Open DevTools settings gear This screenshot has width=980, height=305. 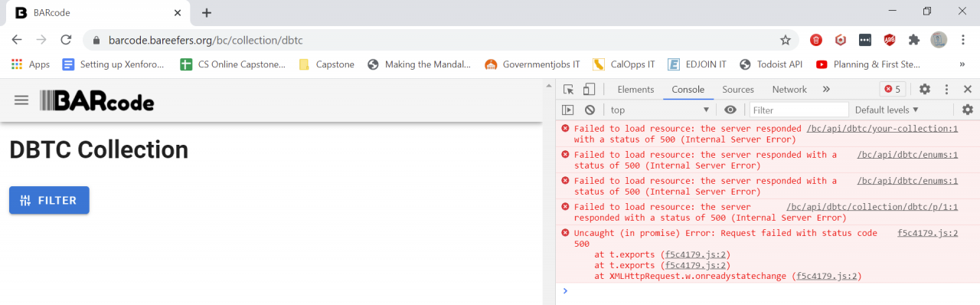tap(925, 89)
